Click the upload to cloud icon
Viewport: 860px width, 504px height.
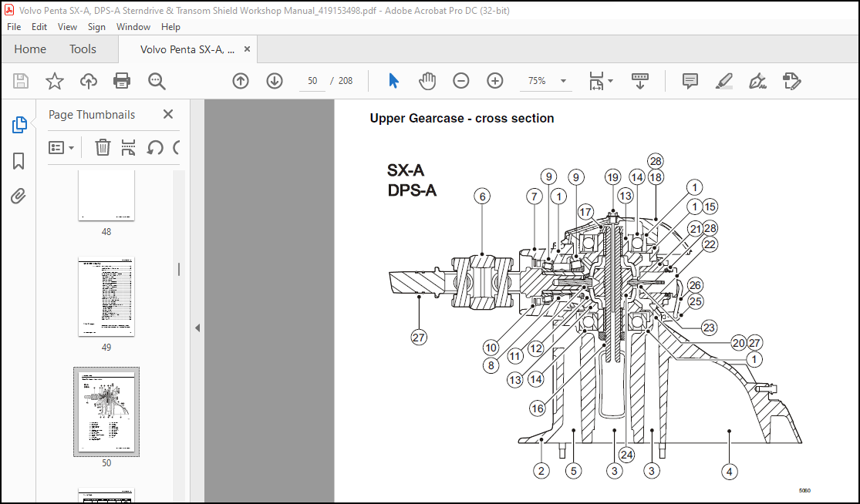tap(88, 81)
